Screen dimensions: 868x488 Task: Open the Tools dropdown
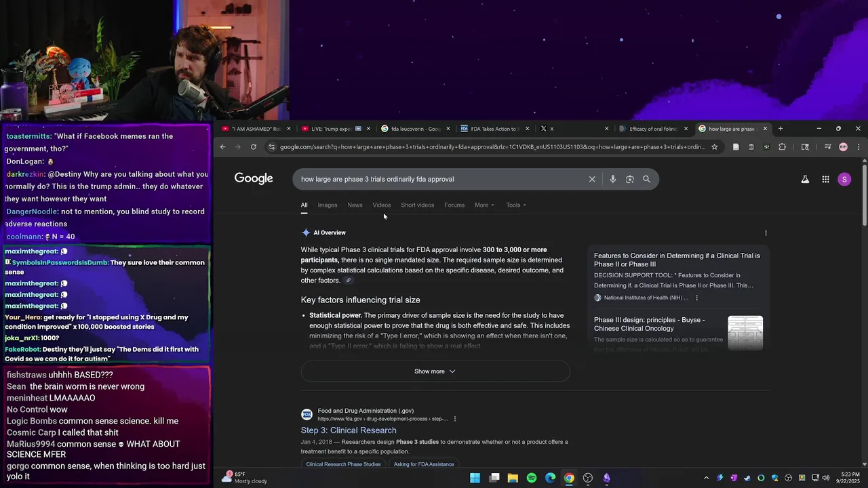[x=515, y=205]
